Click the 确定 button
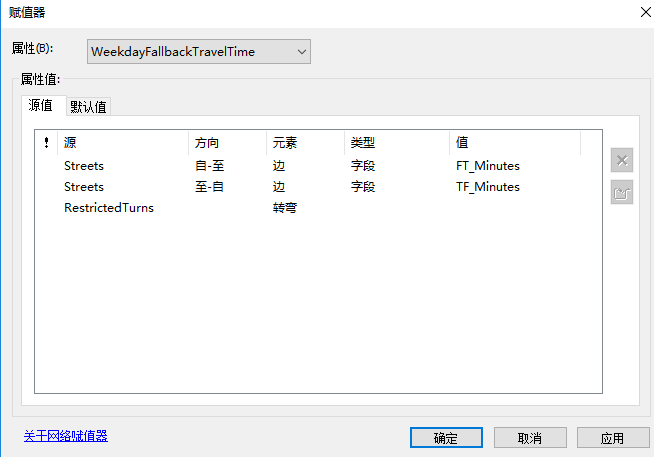This screenshot has width=654, height=457. [x=446, y=438]
